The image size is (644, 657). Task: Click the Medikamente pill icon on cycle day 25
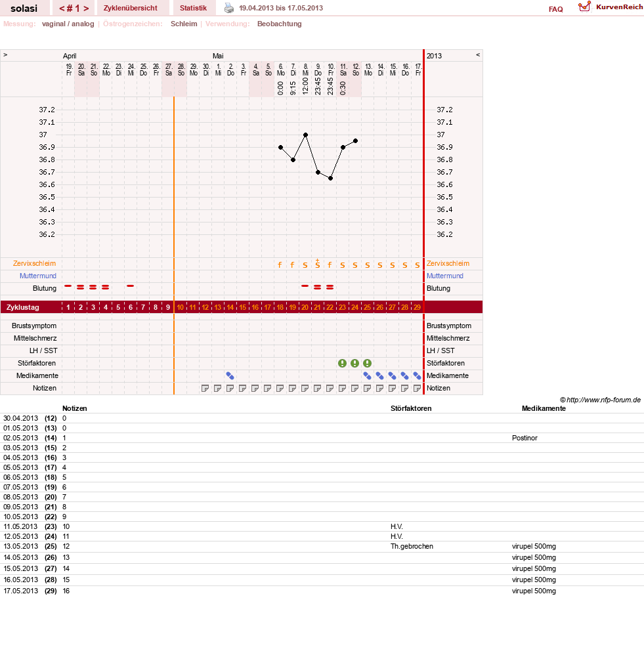pyautogui.click(x=367, y=376)
